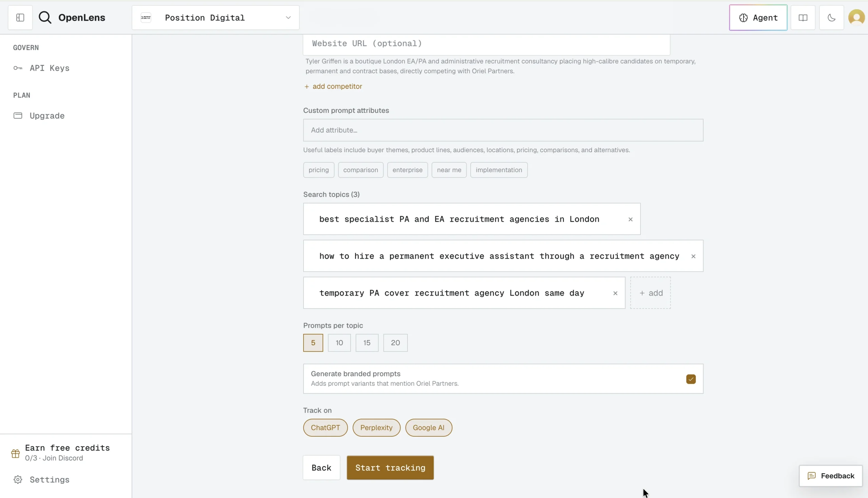The height and width of the screenshot is (498, 868).
Task: Open the docs book icon
Action: pyautogui.click(x=803, y=17)
